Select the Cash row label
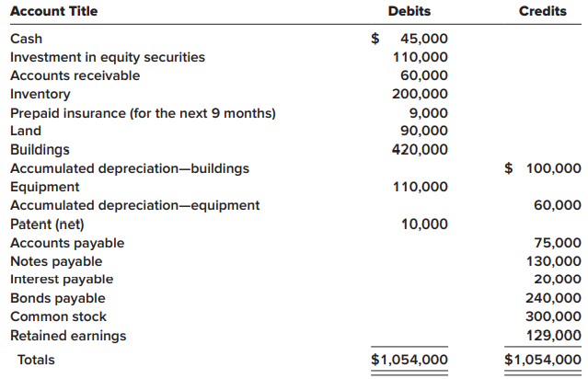 [x=26, y=39]
